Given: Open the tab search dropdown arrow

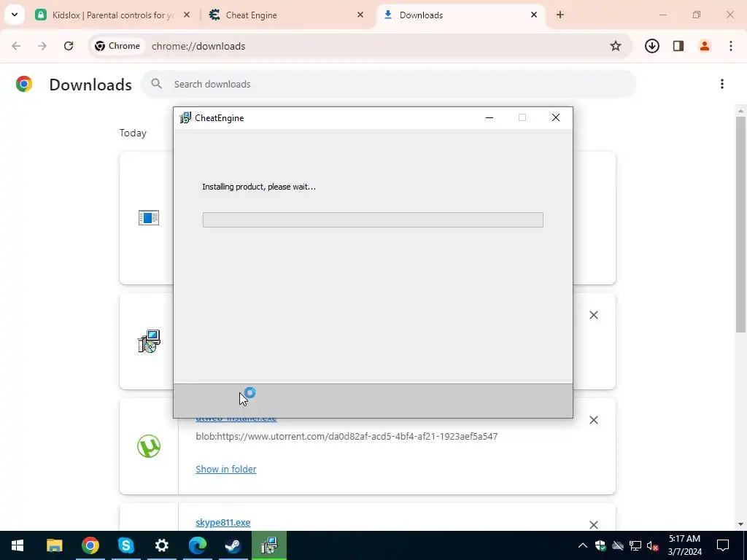Looking at the screenshot, I should 15,15.
